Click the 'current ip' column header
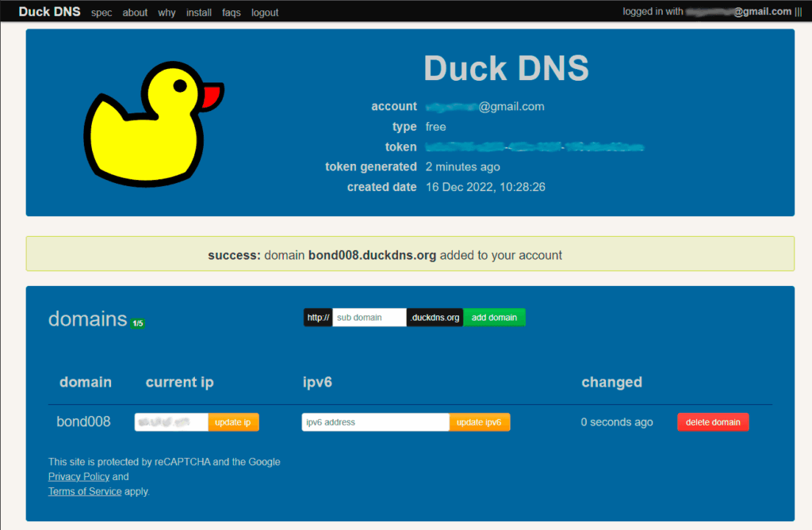The width and height of the screenshot is (812, 530). (x=180, y=382)
